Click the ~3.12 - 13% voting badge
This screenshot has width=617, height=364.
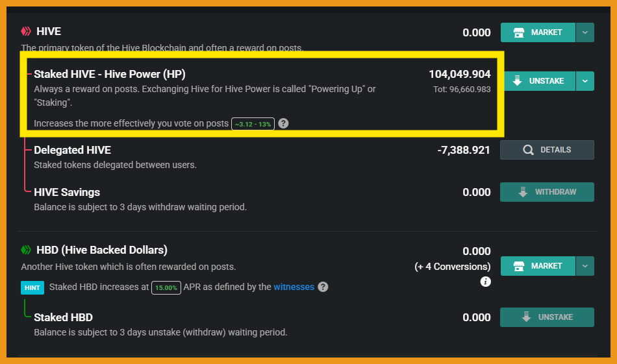tap(253, 124)
